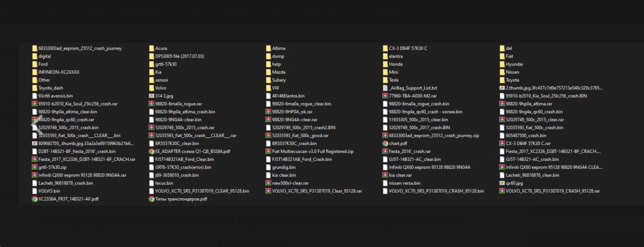This screenshot has width=644, height=247.
Task: Select file Lacheti_96818878_clear.bin
Action: click(532, 175)
